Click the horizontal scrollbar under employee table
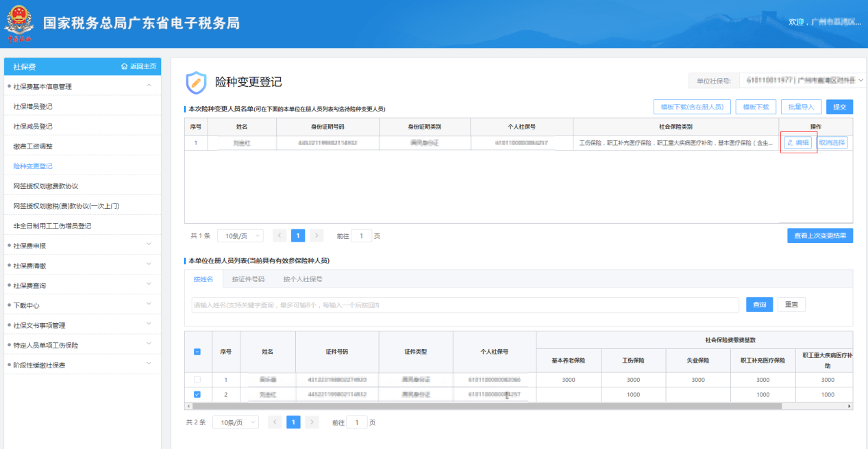This screenshot has height=449, width=868. 486,406
